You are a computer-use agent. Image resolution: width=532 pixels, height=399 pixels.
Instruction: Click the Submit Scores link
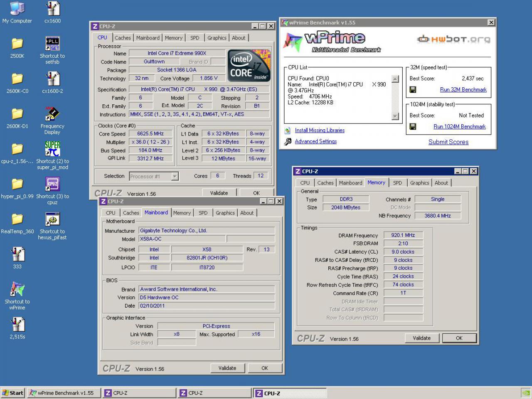(448, 142)
